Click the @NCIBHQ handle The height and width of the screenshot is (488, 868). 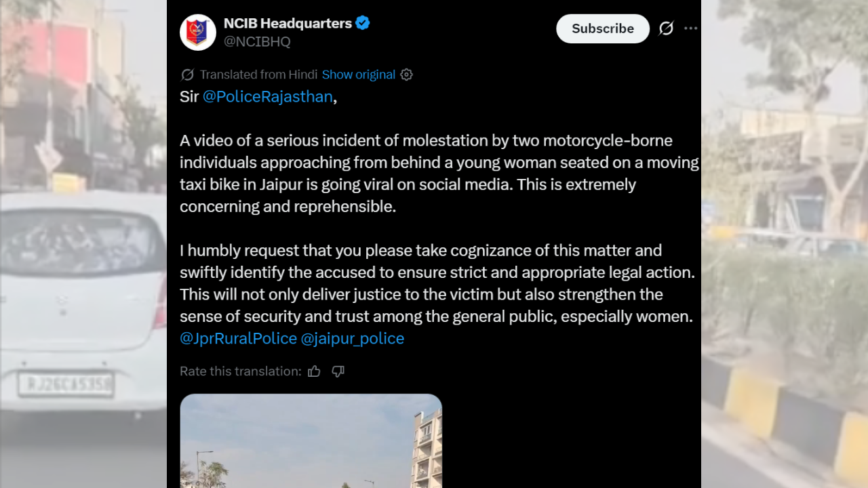pos(257,42)
